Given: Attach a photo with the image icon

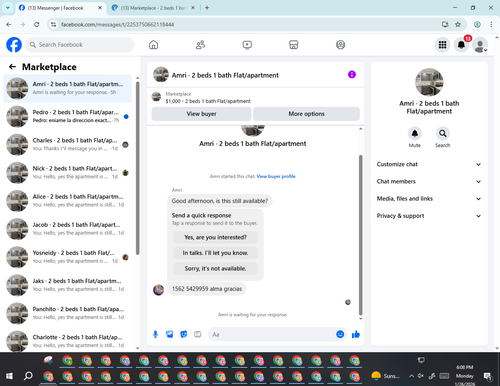Looking at the screenshot, I should pos(169,334).
